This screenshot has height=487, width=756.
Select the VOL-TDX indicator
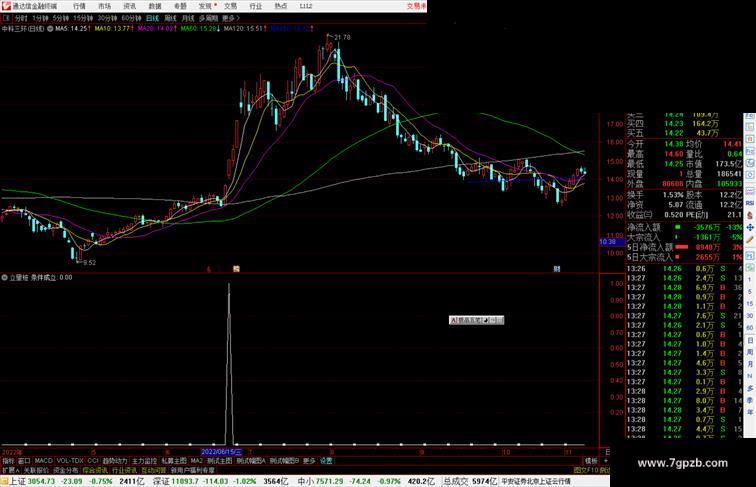70,461
